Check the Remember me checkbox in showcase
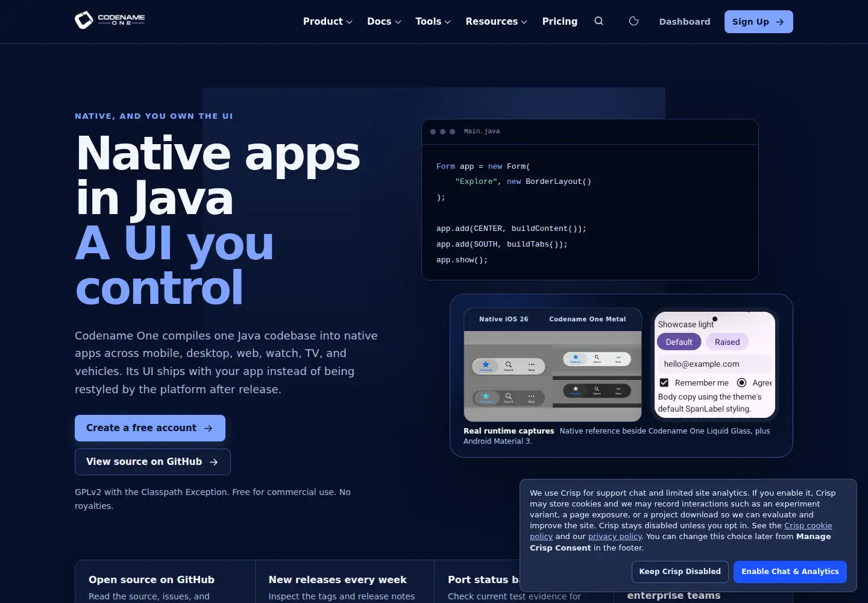 click(x=664, y=383)
